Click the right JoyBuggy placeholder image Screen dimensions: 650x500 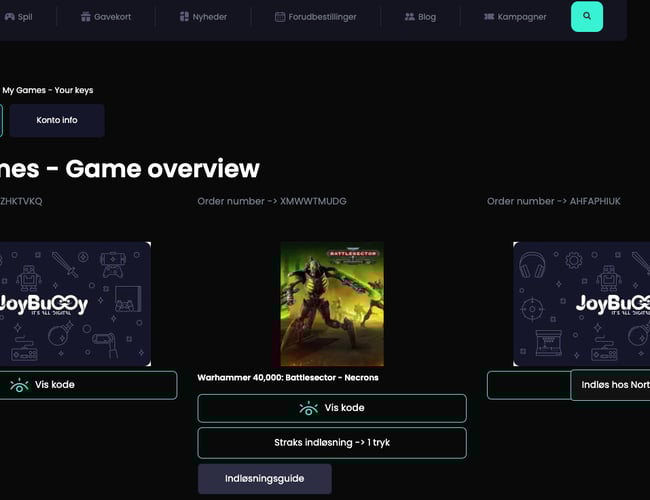click(581, 304)
